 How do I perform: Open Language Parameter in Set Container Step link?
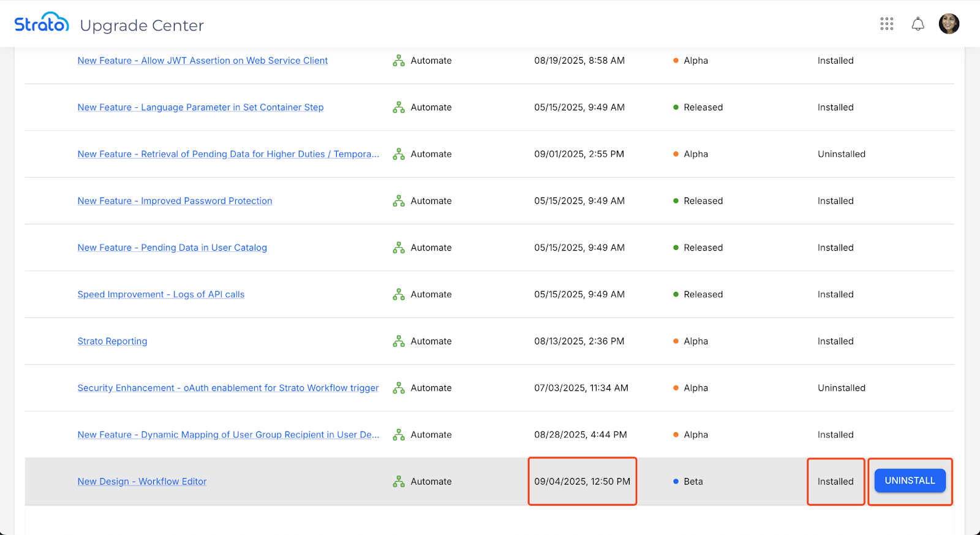pyautogui.click(x=200, y=107)
